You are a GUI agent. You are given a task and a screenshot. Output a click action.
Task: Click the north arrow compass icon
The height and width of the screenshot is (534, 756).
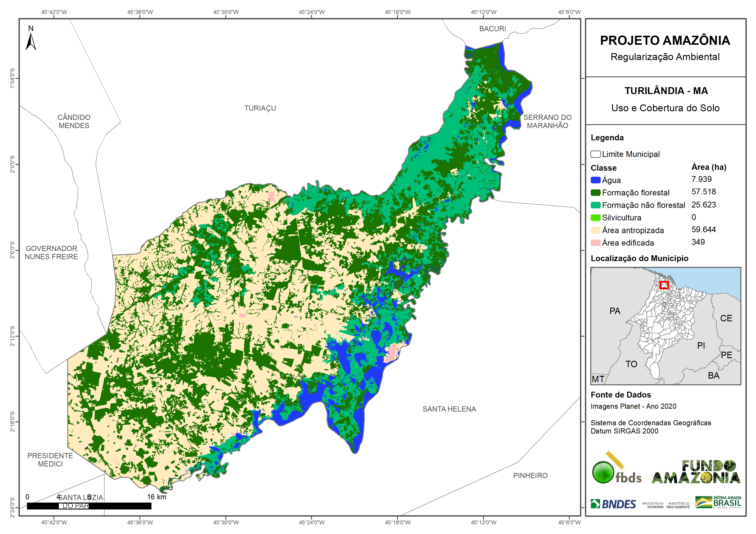[31, 41]
